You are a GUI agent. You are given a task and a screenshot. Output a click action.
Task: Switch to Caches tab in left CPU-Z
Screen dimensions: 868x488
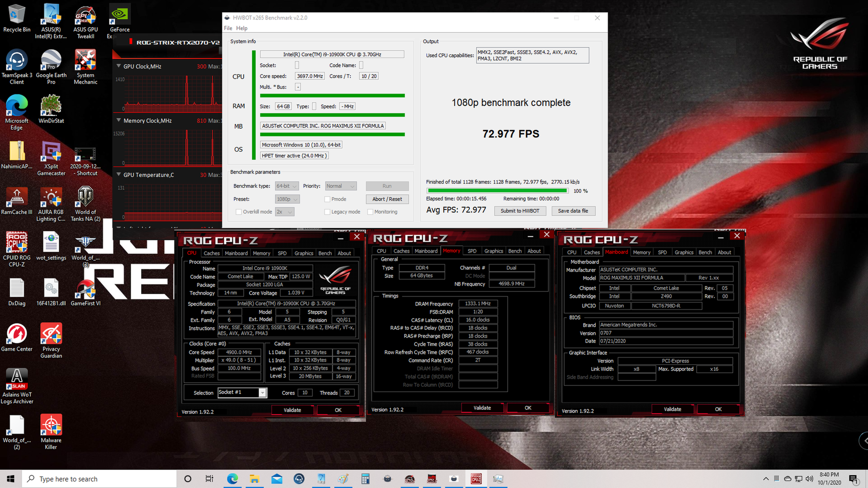(x=212, y=253)
